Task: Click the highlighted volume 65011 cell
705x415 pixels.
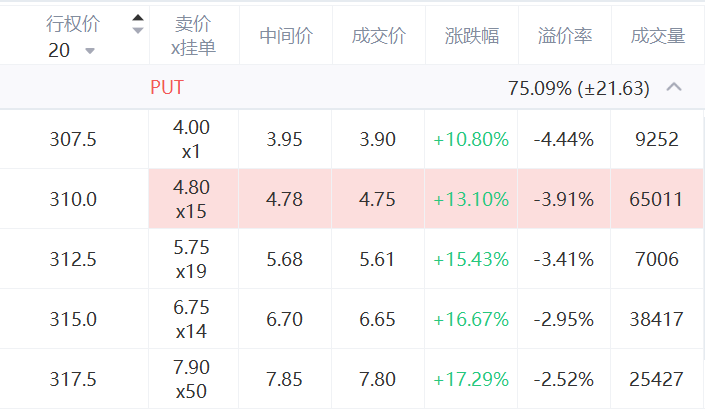Action: (x=656, y=199)
